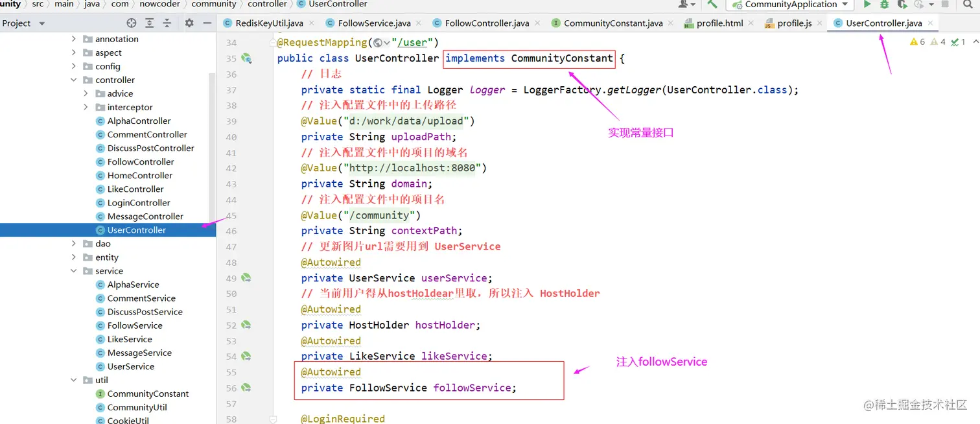
Task: Click controller in breadcrumb path
Action: 267,4
